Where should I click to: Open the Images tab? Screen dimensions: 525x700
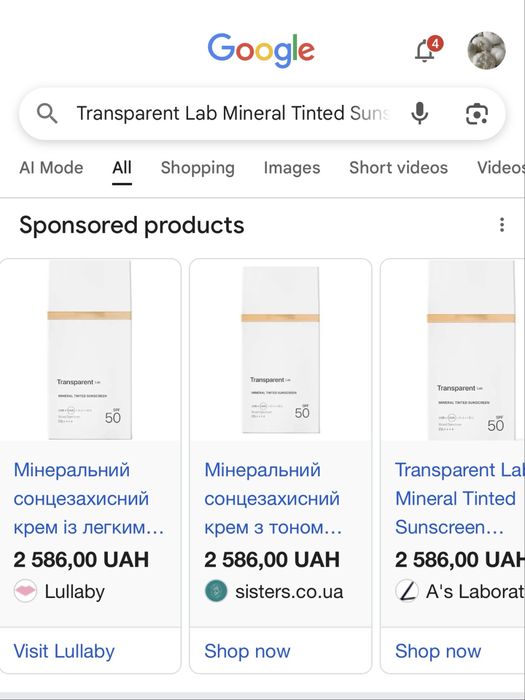click(x=292, y=168)
